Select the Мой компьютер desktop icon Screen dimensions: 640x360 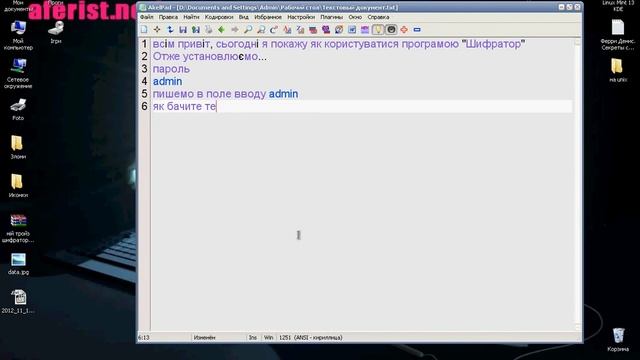point(18,35)
